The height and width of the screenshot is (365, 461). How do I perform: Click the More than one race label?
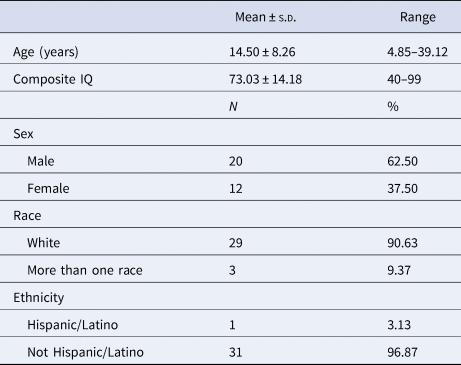pos(85,270)
